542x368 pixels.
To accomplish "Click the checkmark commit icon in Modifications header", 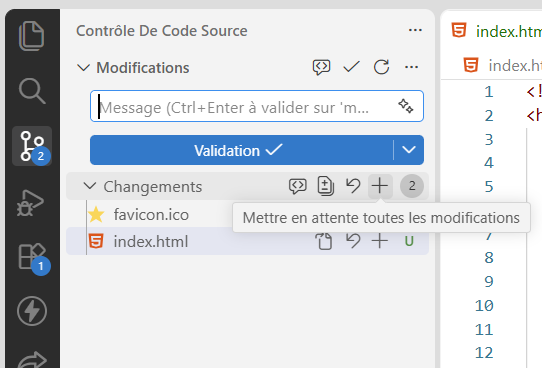I will pyautogui.click(x=351, y=67).
